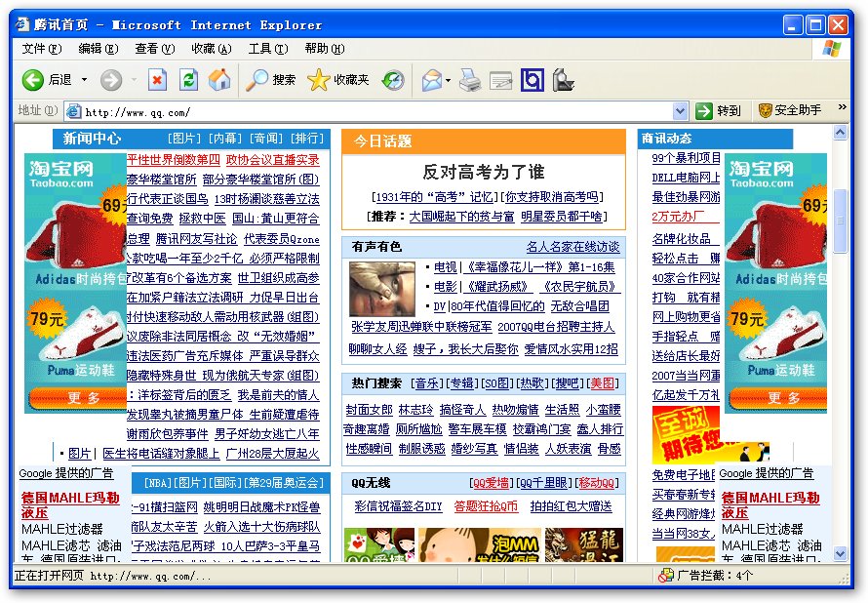This screenshot has width=868, height=603.
Task: Open the 文件(F) menu
Action: pyautogui.click(x=42, y=49)
